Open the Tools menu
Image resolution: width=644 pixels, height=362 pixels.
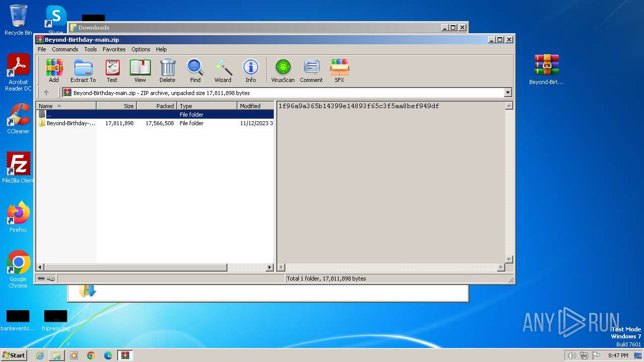(91, 49)
